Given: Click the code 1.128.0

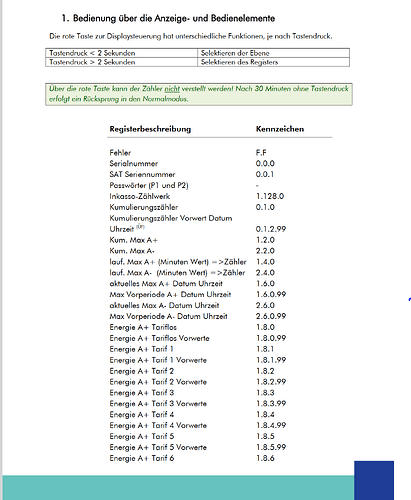Looking at the screenshot, I should coord(270,196).
